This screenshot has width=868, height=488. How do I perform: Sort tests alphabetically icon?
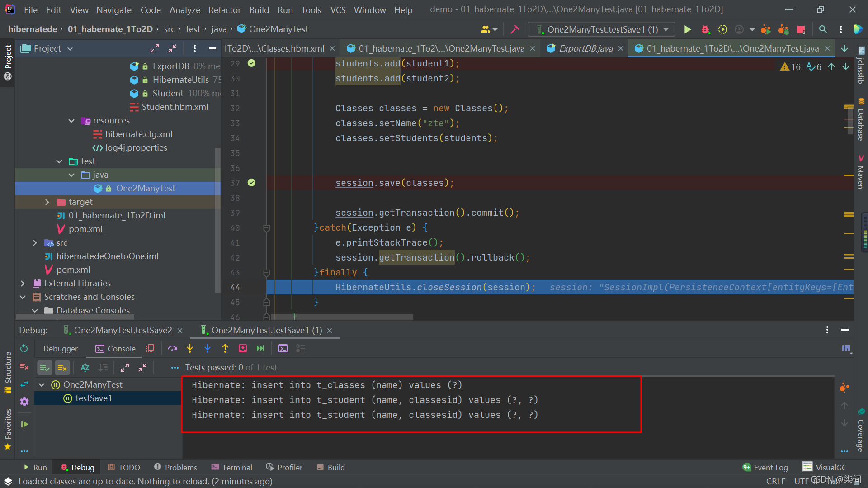tap(85, 368)
